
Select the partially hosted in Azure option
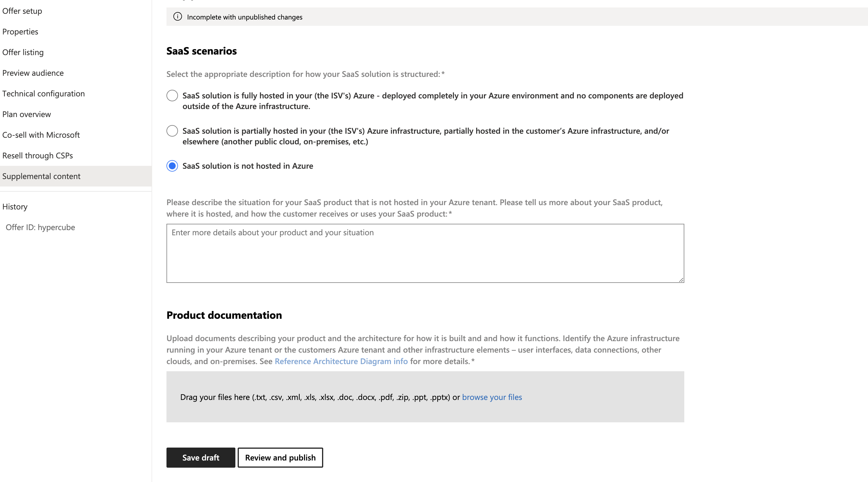(x=172, y=131)
